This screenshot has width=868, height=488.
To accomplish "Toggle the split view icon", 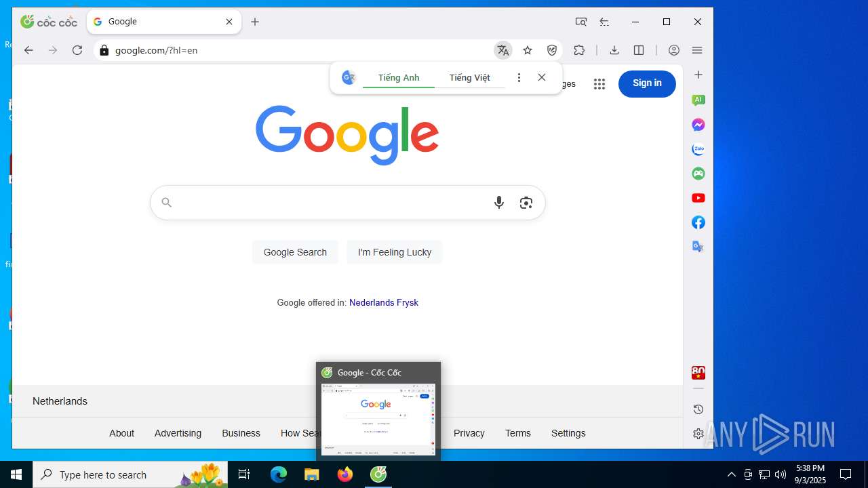I will [639, 50].
